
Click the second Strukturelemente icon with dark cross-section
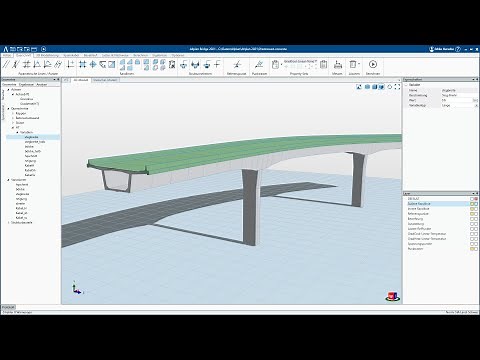click(x=195, y=64)
